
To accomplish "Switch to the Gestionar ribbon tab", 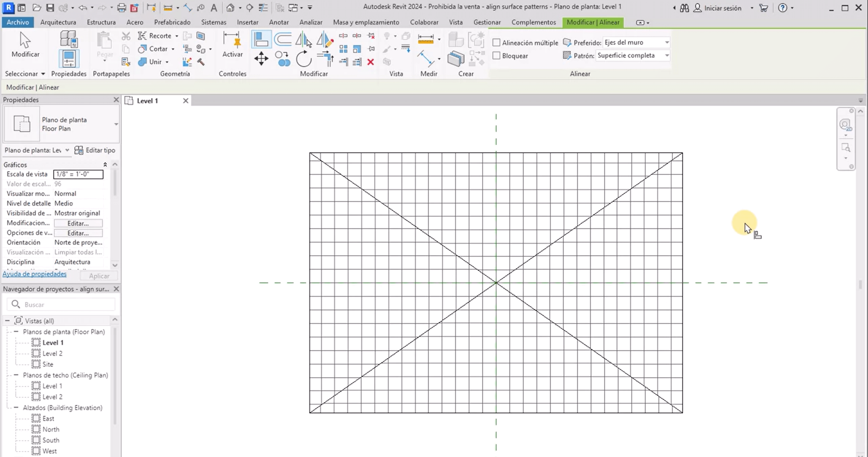I will 487,22.
